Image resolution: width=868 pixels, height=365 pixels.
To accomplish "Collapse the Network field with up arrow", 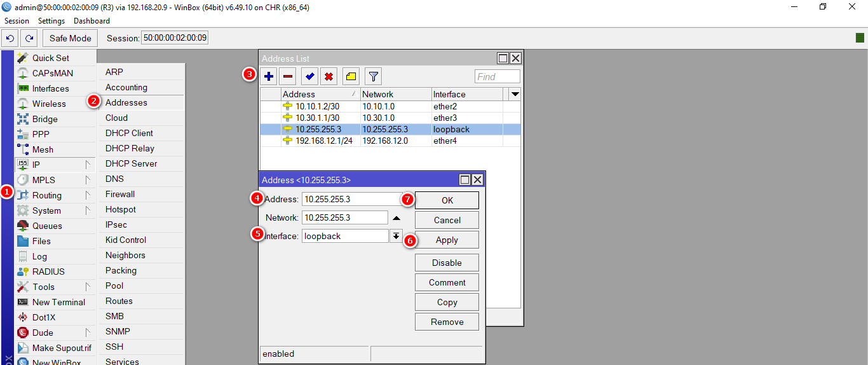I will [397, 218].
